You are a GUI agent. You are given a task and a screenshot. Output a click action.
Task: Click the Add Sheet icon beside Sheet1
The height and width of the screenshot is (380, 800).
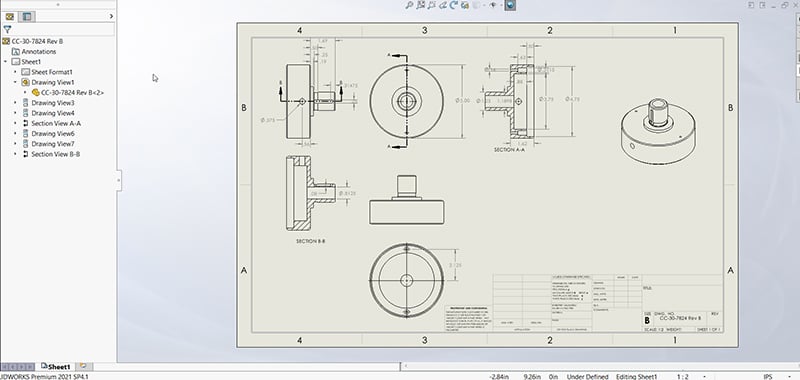(83, 366)
